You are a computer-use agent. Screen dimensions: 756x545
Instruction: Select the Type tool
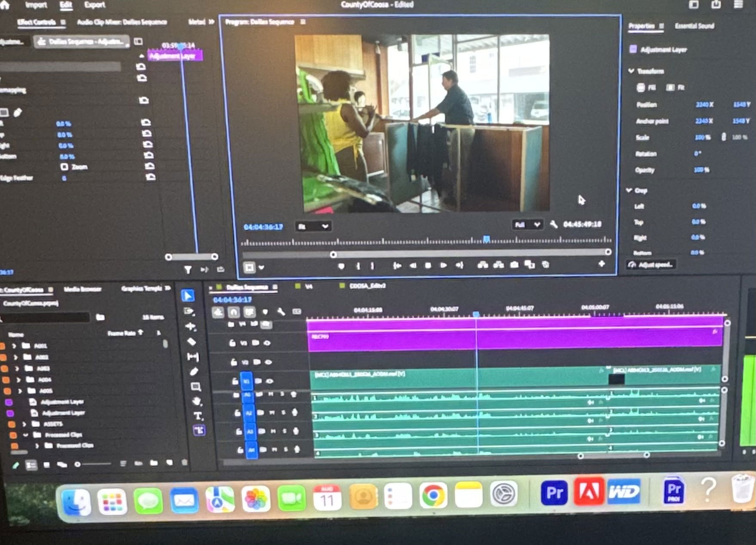point(198,416)
